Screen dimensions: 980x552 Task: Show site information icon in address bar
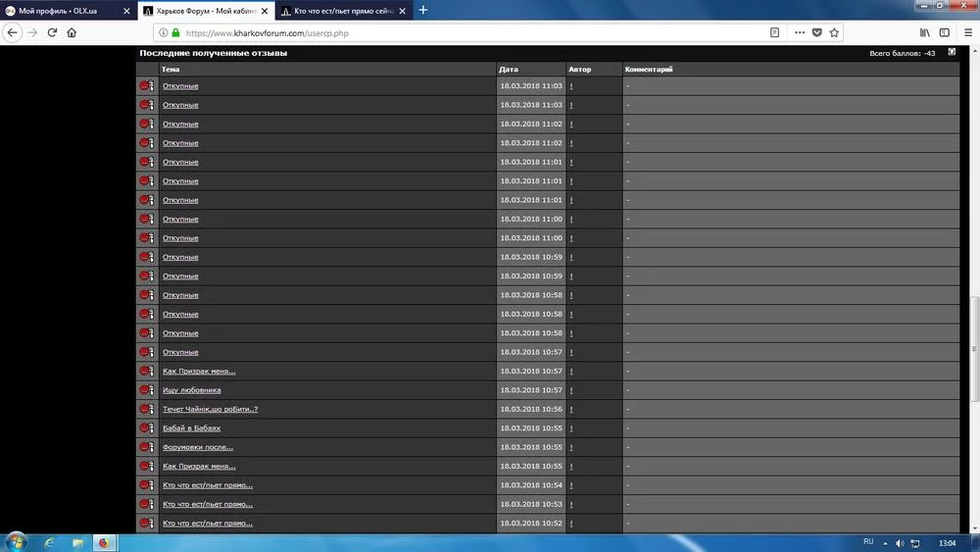163,32
